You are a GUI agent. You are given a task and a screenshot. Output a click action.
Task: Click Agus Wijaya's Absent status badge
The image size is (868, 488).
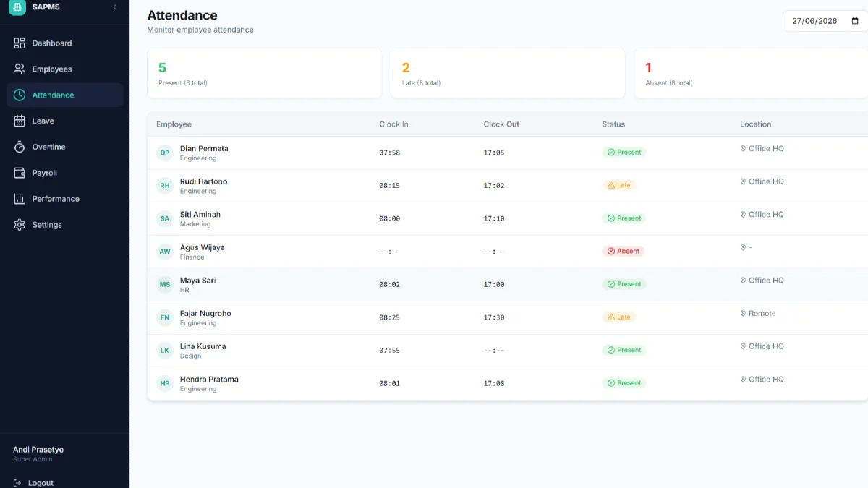(624, 251)
